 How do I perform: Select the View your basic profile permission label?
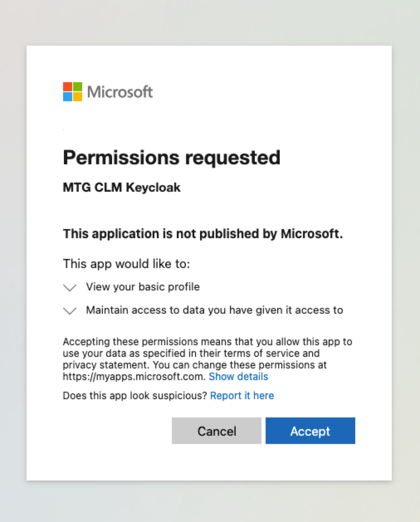pyautogui.click(x=143, y=287)
